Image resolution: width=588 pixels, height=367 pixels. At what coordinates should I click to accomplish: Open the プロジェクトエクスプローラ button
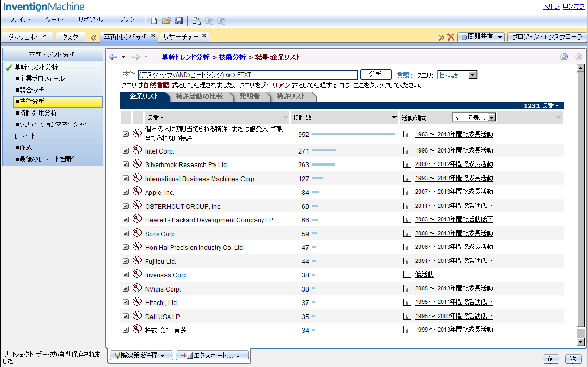[547, 37]
